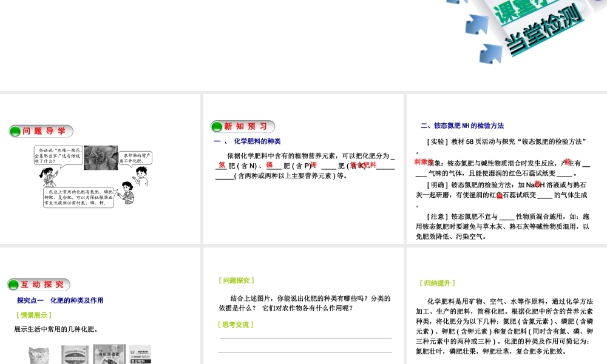This screenshot has height=364, width=607.
Task: Select the speech bubble about 氮肥、磷肥、钾肥
Action: coord(79,197)
